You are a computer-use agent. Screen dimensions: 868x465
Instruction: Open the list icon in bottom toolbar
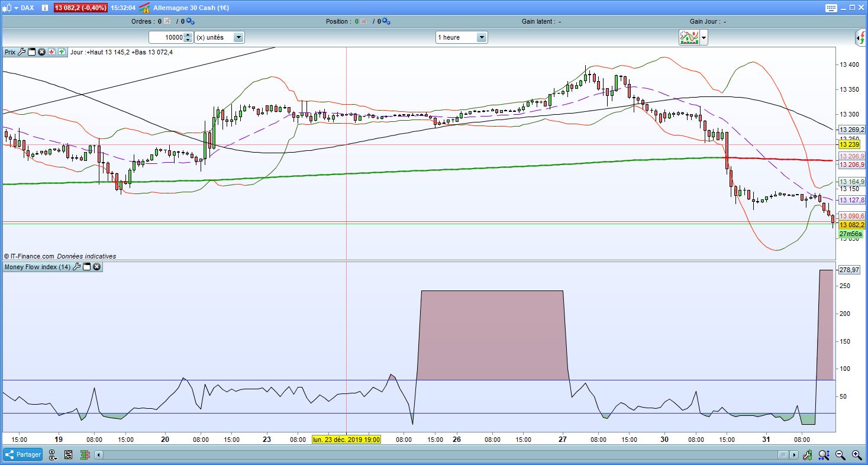69,454
